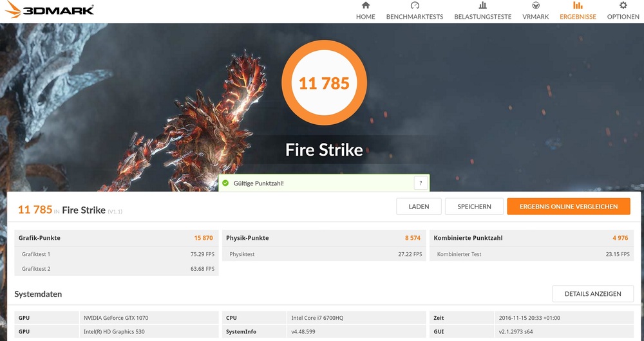Select the Grafik-Punkte header row
The height and width of the screenshot is (341, 644).
117,238
